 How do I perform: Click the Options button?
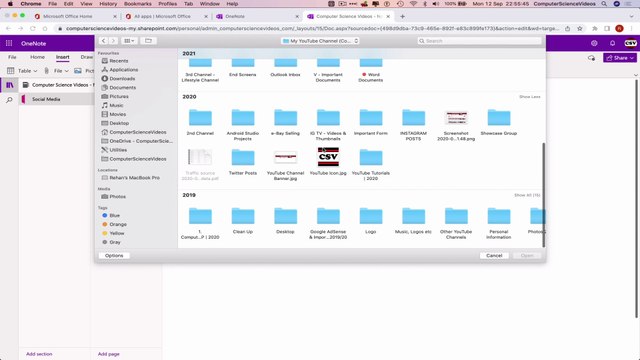click(x=114, y=256)
